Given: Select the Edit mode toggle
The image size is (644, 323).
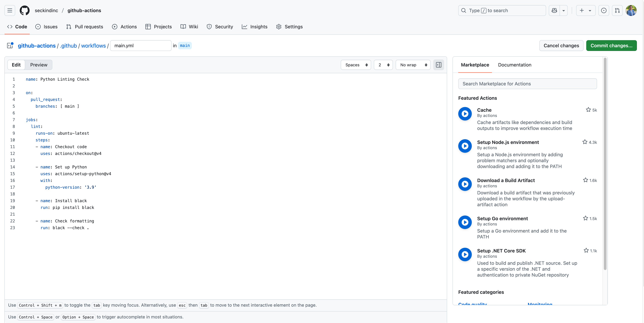Looking at the screenshot, I should [x=16, y=65].
